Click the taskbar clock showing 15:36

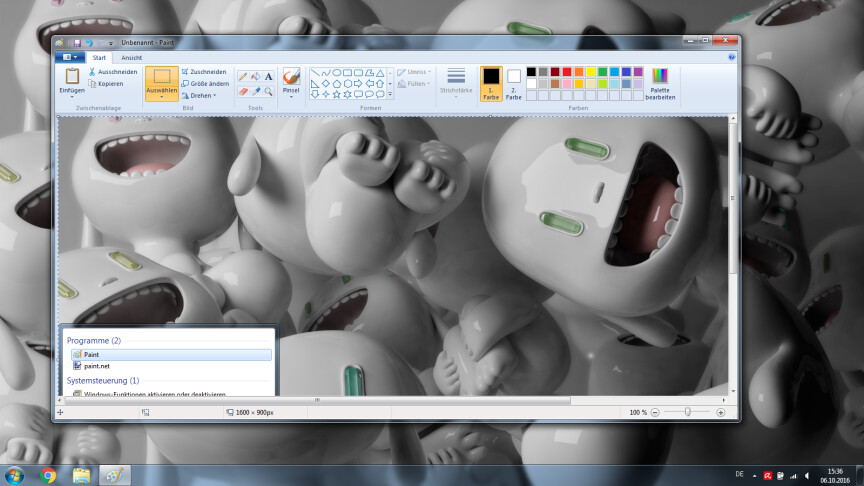click(x=835, y=476)
